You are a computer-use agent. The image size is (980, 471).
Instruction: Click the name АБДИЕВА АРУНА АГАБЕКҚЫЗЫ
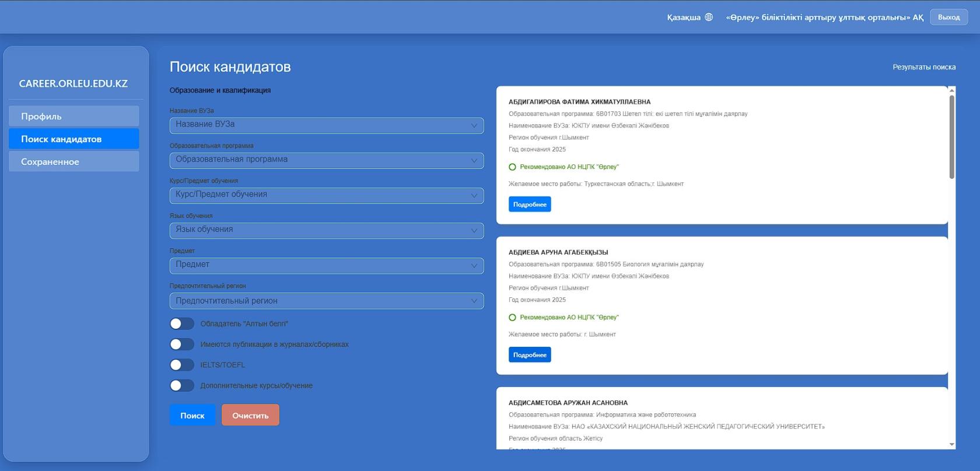click(558, 252)
